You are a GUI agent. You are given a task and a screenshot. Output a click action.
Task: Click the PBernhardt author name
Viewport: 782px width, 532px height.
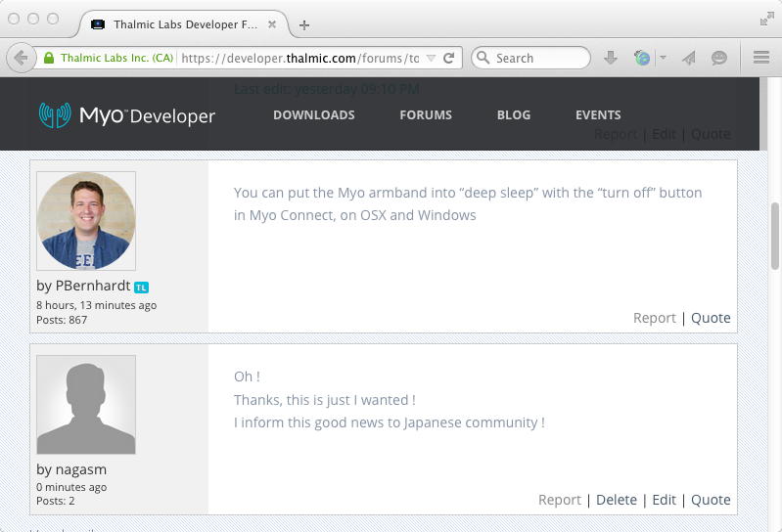(x=93, y=286)
